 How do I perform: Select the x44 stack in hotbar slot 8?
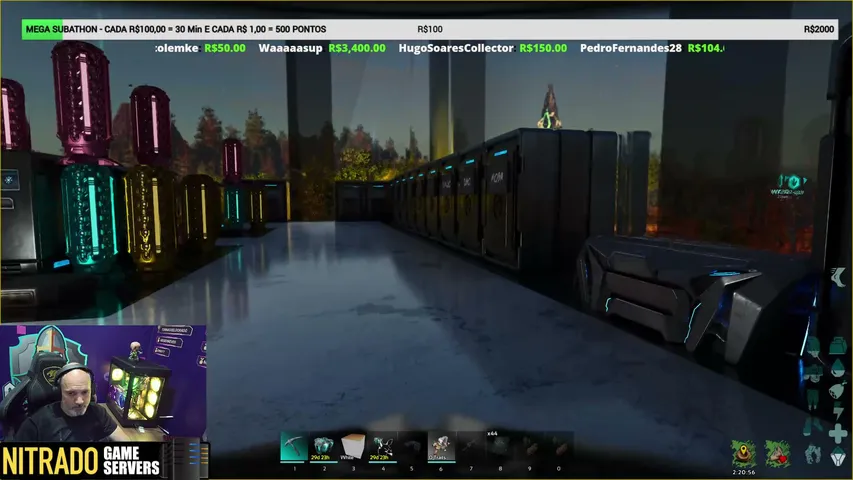click(500, 447)
